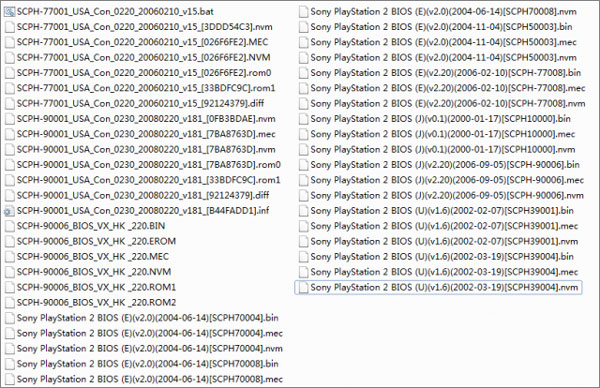
Task: Click file icon of SCPH-77001 [026F6FE2].rom0
Action: (x=10, y=73)
